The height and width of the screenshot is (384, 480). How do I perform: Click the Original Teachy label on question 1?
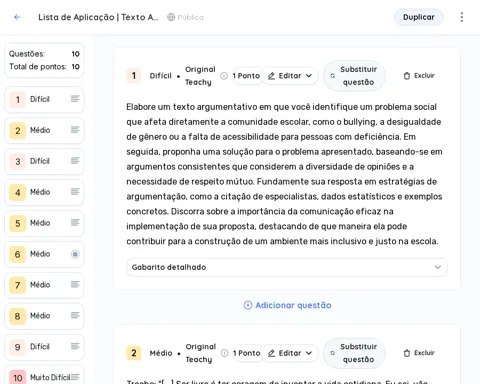[200, 76]
